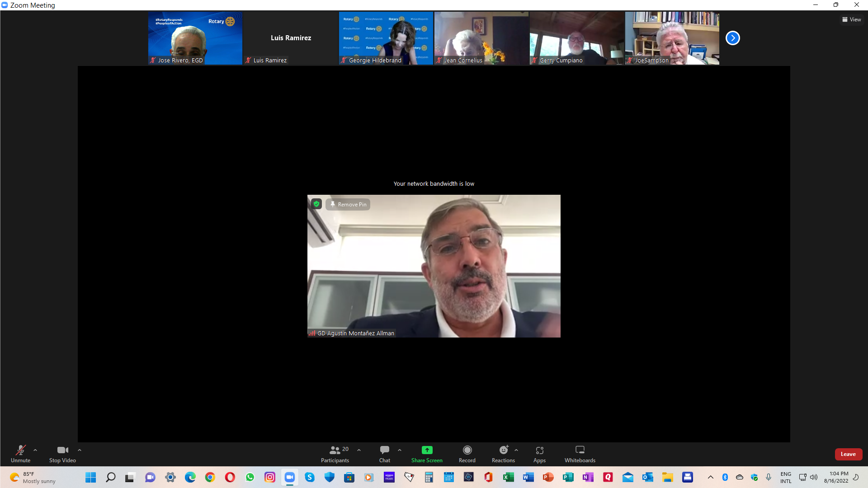Screen dimensions: 868x488
Task: Click the green encryption shield icon
Action: click(316, 204)
